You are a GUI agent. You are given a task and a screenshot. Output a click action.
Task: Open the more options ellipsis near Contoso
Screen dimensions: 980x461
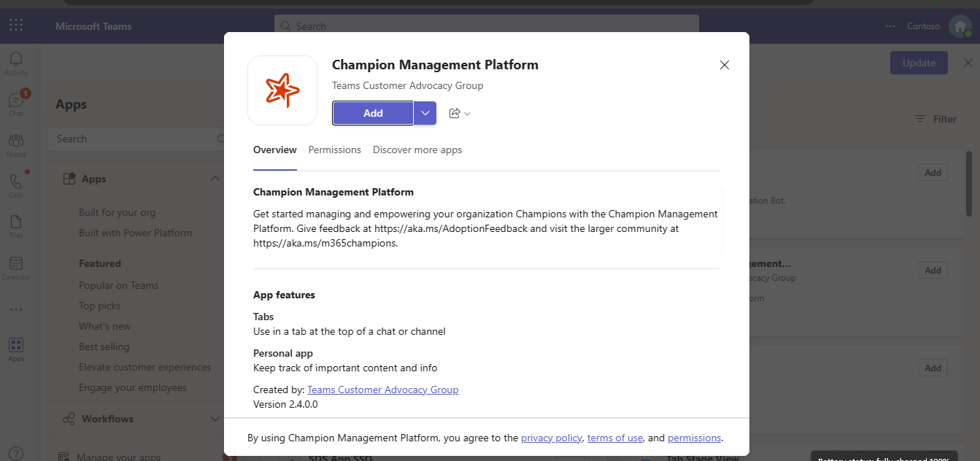click(x=890, y=26)
